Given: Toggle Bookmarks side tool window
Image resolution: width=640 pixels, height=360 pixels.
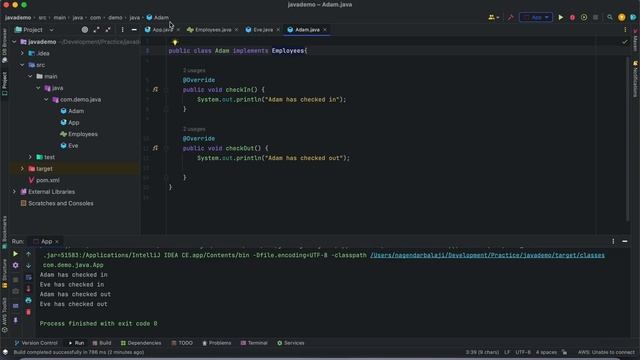Looking at the screenshot, I should [x=4, y=232].
